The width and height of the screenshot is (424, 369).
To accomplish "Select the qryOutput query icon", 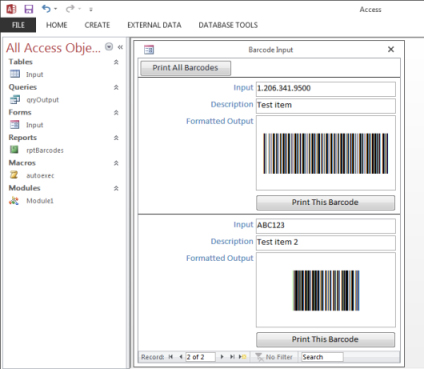I will tap(15, 99).
